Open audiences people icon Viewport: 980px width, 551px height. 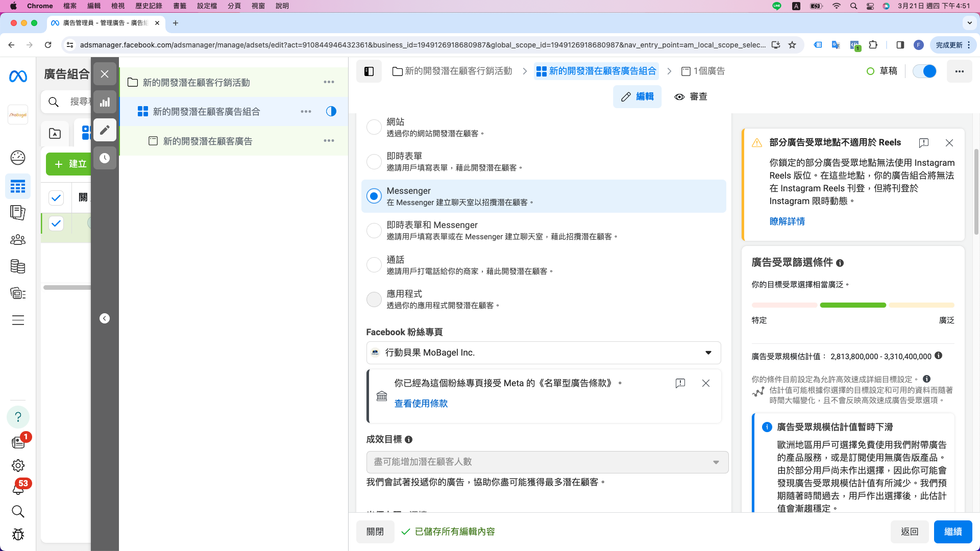(18, 240)
